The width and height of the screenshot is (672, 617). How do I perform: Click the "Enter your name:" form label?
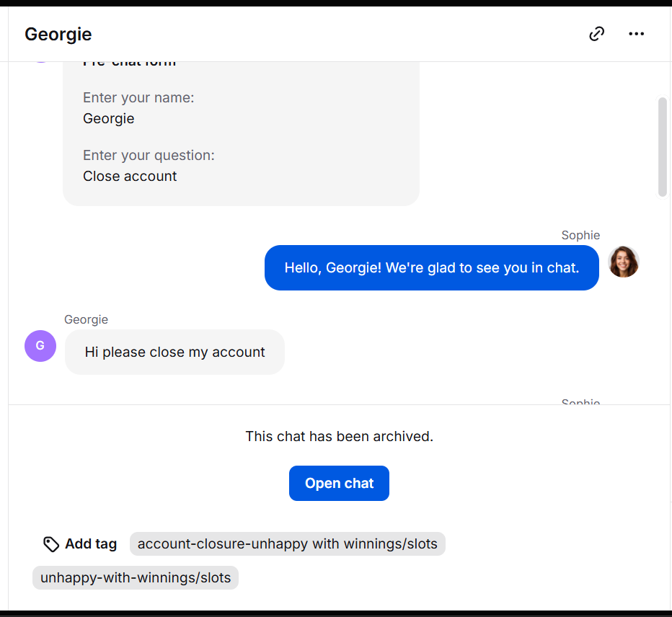[x=138, y=98]
